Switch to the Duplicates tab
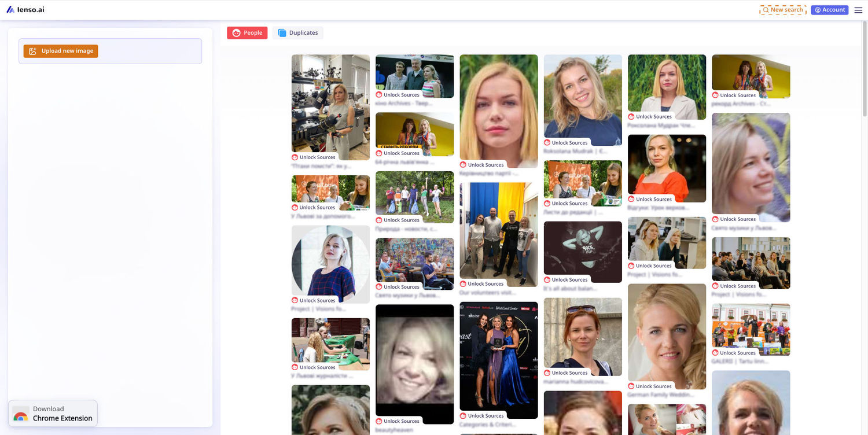Viewport: 868px width, 435px height. (x=298, y=33)
